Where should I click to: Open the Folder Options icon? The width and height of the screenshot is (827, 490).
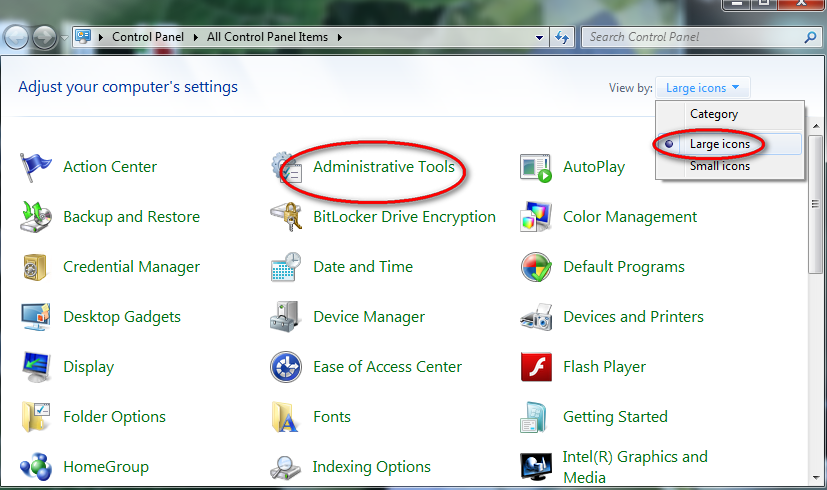pos(35,417)
